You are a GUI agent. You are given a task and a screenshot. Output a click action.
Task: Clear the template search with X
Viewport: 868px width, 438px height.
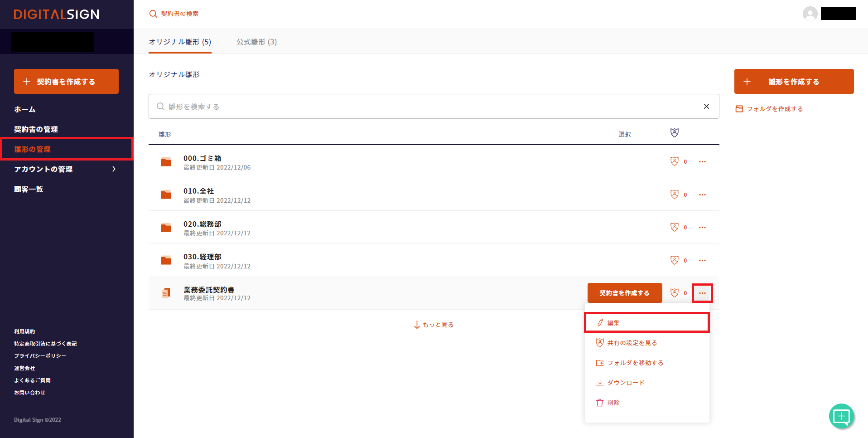point(706,107)
